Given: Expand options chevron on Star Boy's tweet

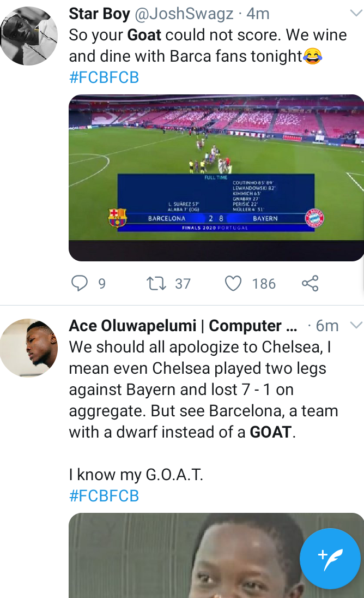Looking at the screenshot, I should pyautogui.click(x=356, y=13).
